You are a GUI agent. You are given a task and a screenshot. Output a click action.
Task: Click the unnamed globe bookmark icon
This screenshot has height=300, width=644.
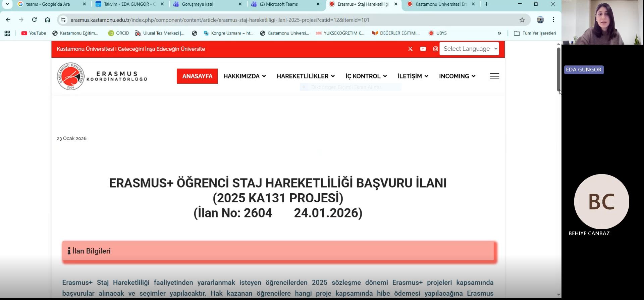pyautogui.click(x=194, y=33)
